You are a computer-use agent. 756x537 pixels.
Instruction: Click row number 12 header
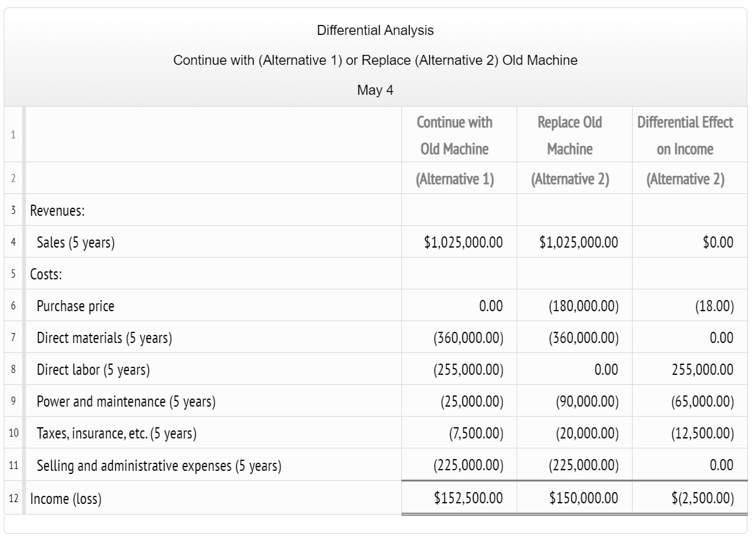click(x=13, y=498)
